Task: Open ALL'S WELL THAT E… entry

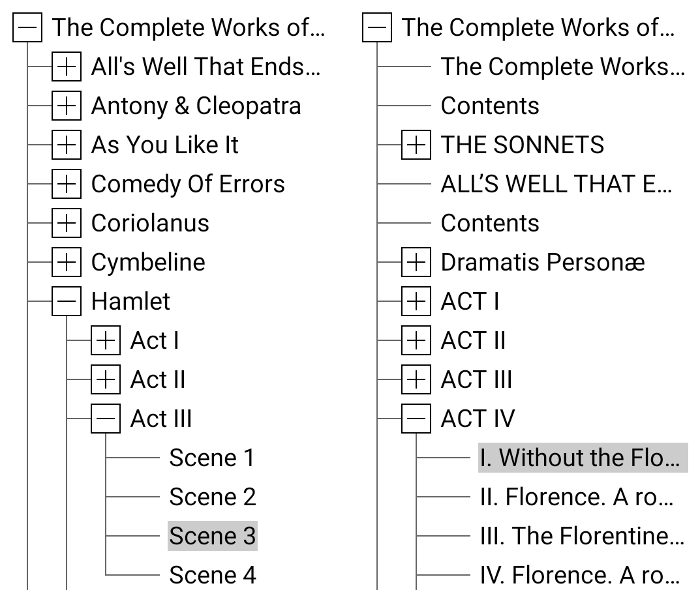Action: 556,184
